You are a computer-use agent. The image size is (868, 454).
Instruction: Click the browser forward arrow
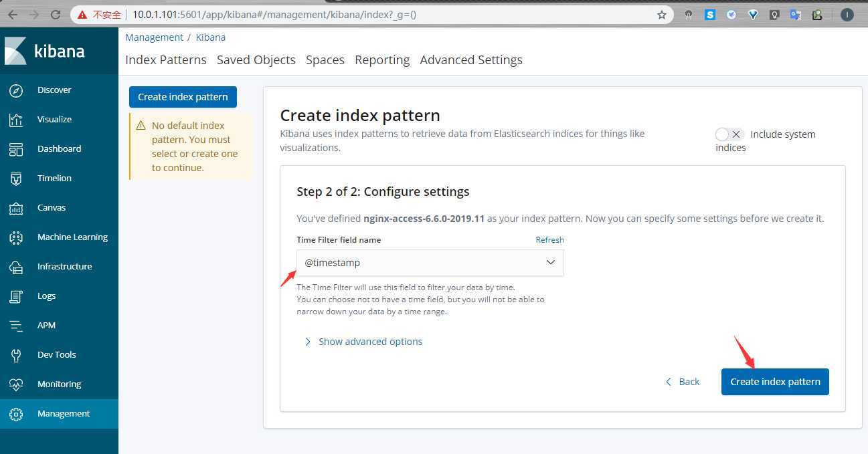tap(34, 14)
